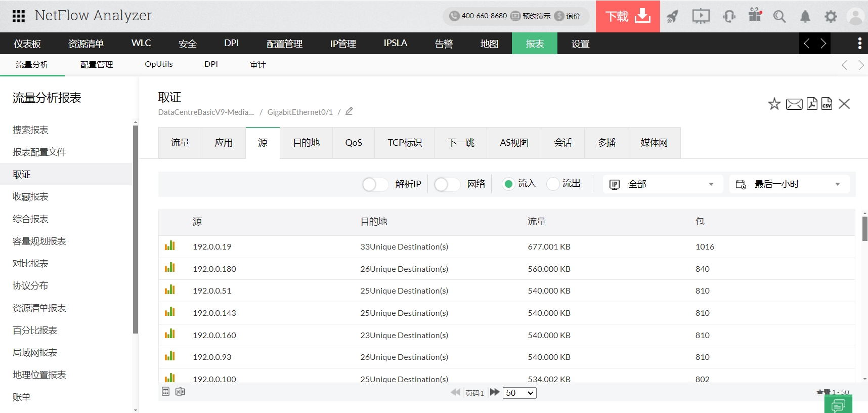The height and width of the screenshot is (413, 868).
Task: Open 容量规划报表 in the sidebar
Action: point(39,241)
